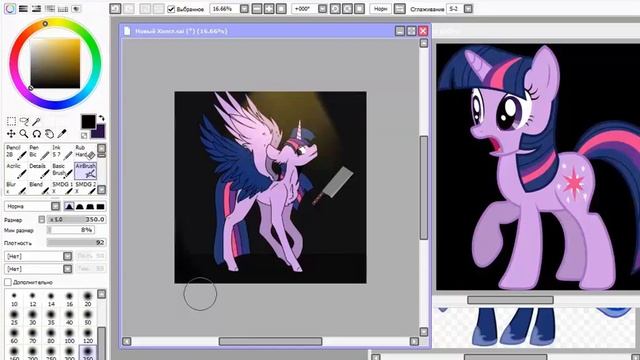Toggle the size multiplier button beside Размер
The width and height of the screenshot is (640, 360).
tap(42, 220)
